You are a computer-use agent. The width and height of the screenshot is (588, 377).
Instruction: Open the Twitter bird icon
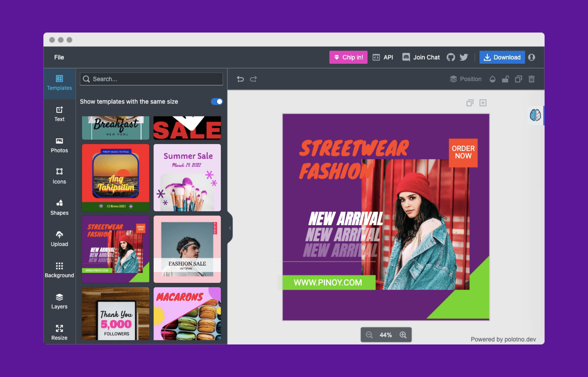pos(464,57)
